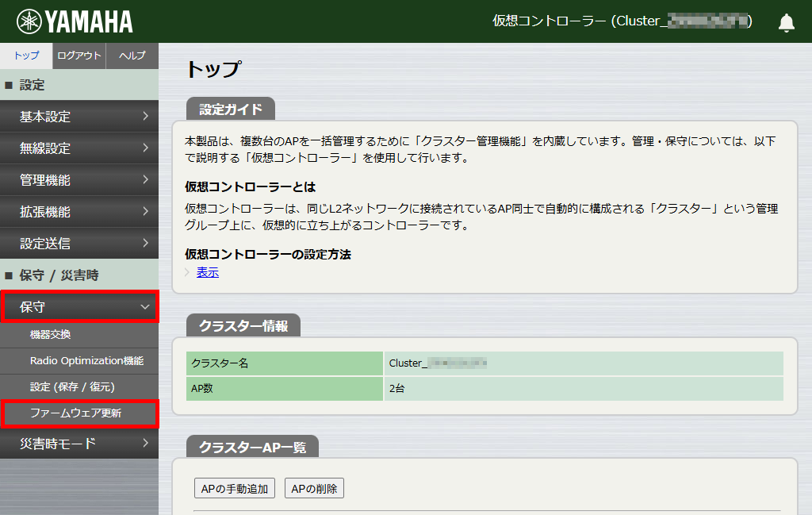Click the クラスター情報 panel title
812x515 pixels.
point(243,326)
